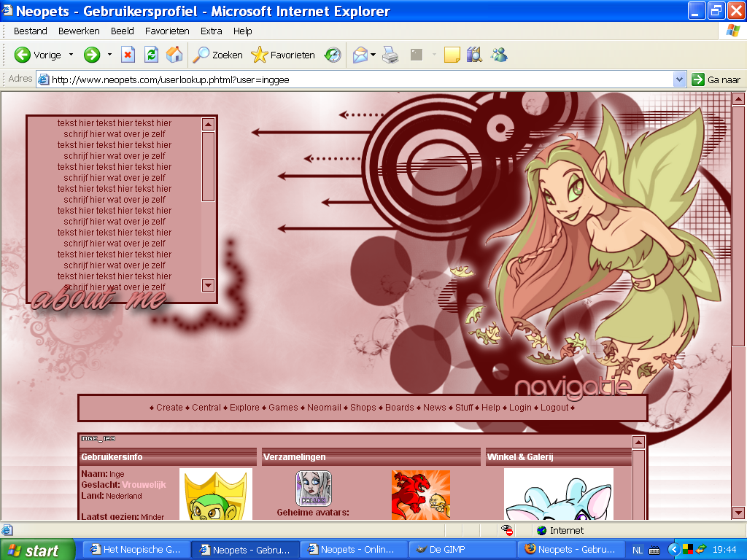The width and height of the screenshot is (747, 560).
Task: Click the Login navigation link
Action: tap(520, 407)
